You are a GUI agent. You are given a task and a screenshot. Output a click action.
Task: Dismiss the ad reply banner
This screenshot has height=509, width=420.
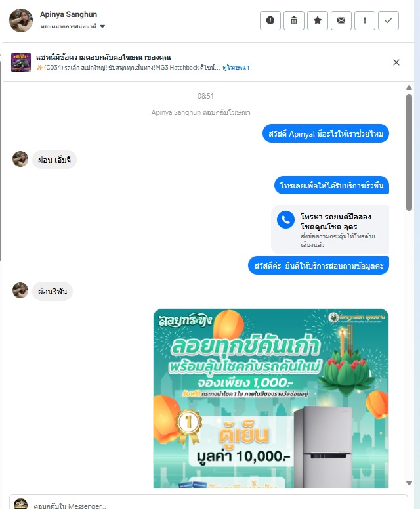pos(396,62)
